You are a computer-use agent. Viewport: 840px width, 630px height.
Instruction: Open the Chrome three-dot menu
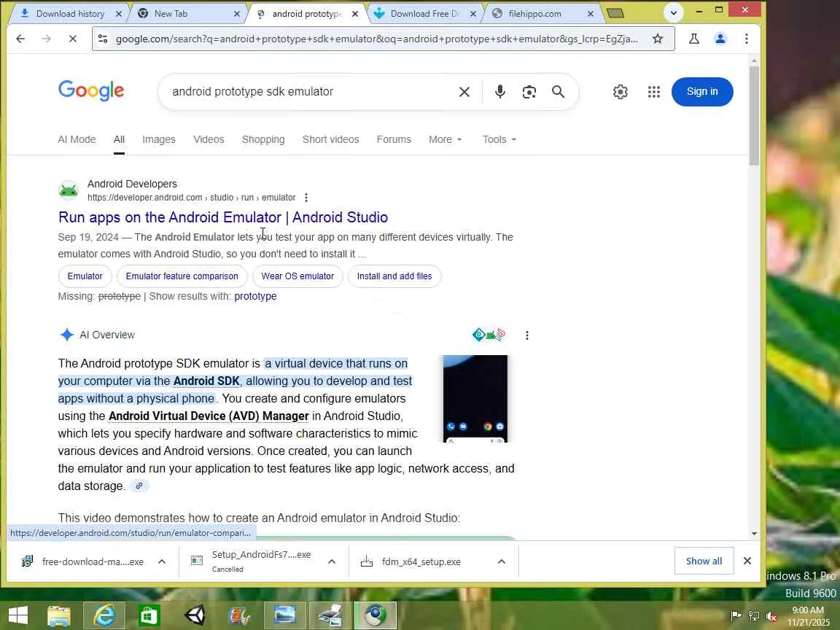(746, 39)
